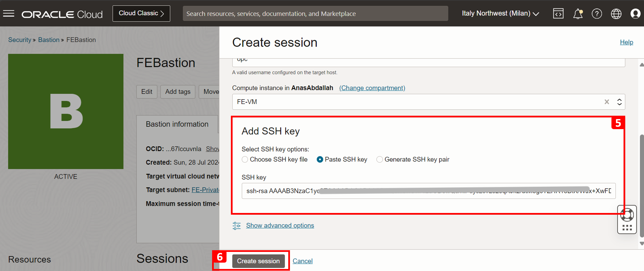Click the advanced options sliders icon

237,226
